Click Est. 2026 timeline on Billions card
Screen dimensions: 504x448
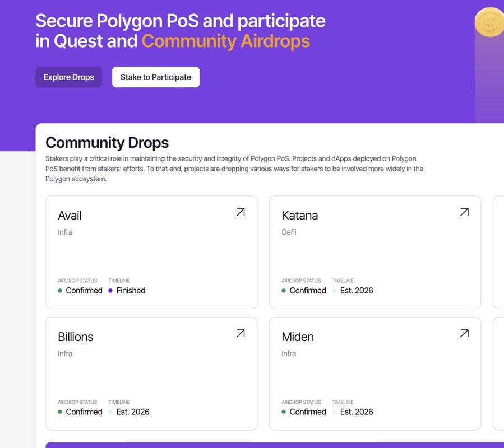click(x=132, y=412)
